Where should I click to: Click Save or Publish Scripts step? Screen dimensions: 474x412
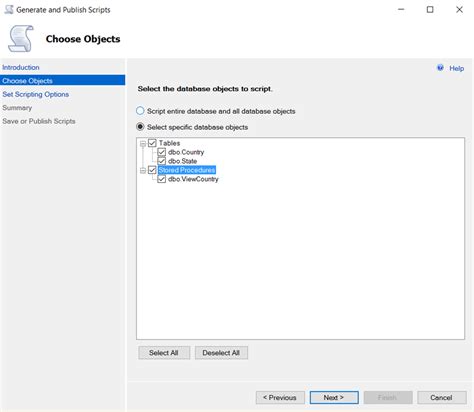[x=39, y=121]
